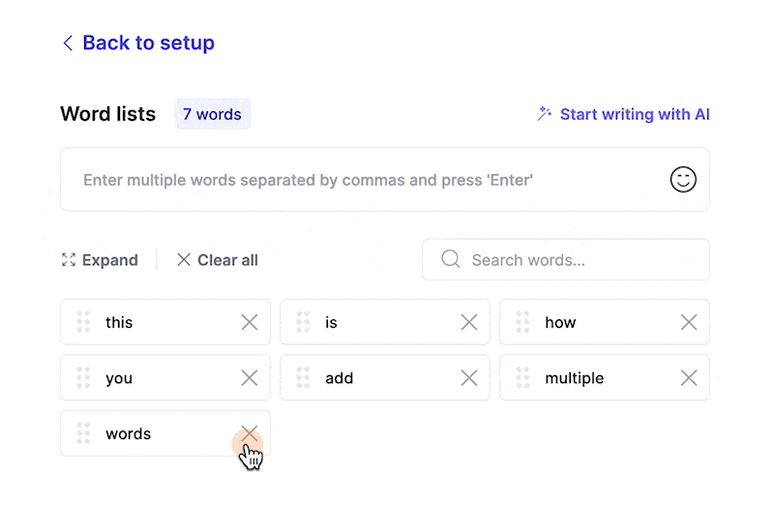The height and width of the screenshot is (532, 774).
Task: Click the back chevron arrow icon
Action: (x=67, y=43)
